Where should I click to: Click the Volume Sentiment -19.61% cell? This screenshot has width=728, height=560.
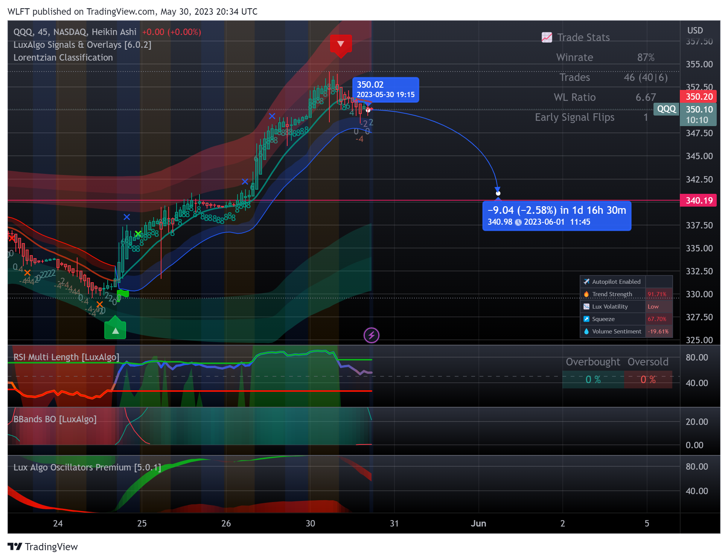pos(659,331)
